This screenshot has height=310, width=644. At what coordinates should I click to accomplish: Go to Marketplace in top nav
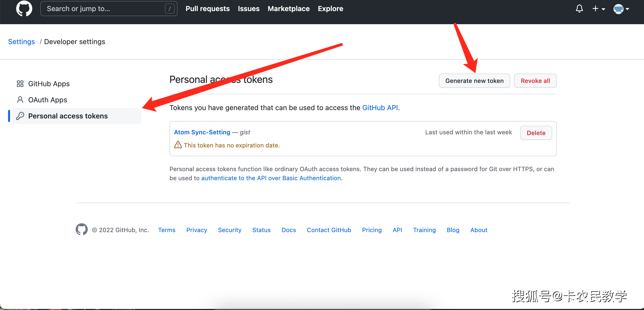point(288,9)
